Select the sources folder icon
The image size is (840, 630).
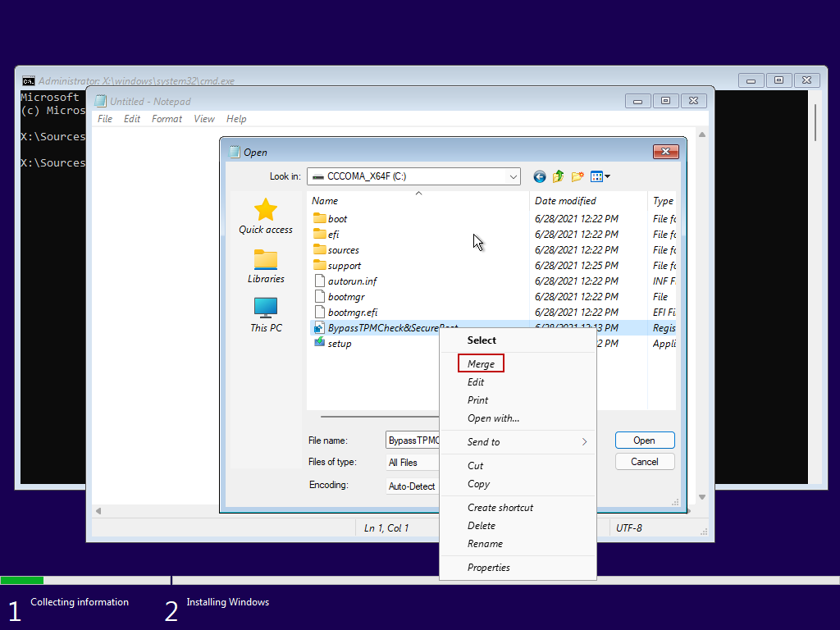[320, 249]
